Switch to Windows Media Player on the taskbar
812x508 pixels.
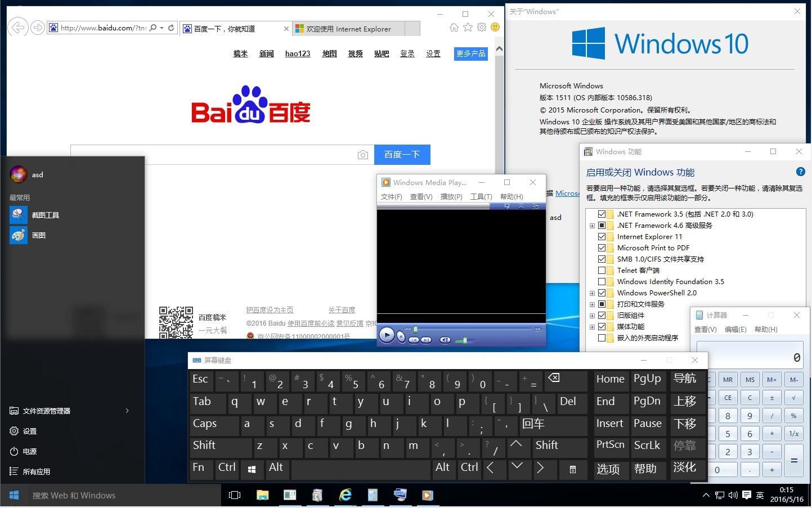tap(428, 495)
